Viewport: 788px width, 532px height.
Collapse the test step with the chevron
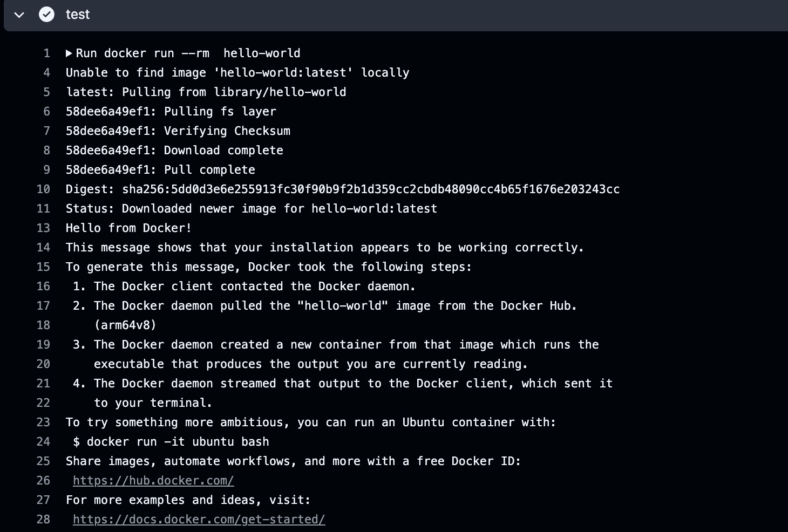(x=19, y=15)
